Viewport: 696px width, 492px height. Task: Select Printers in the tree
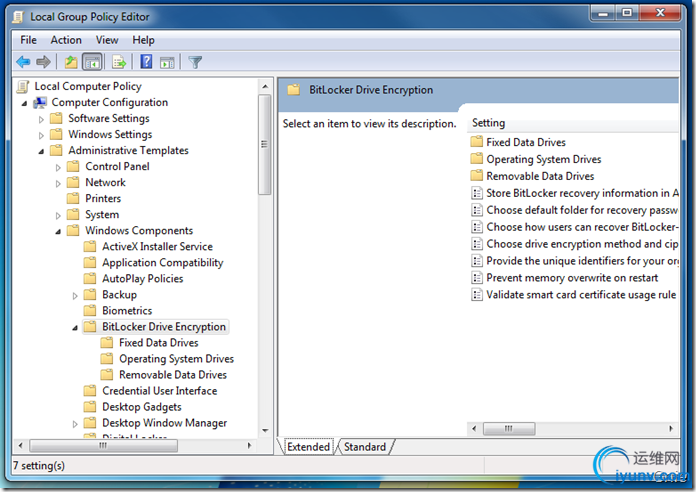pos(103,198)
